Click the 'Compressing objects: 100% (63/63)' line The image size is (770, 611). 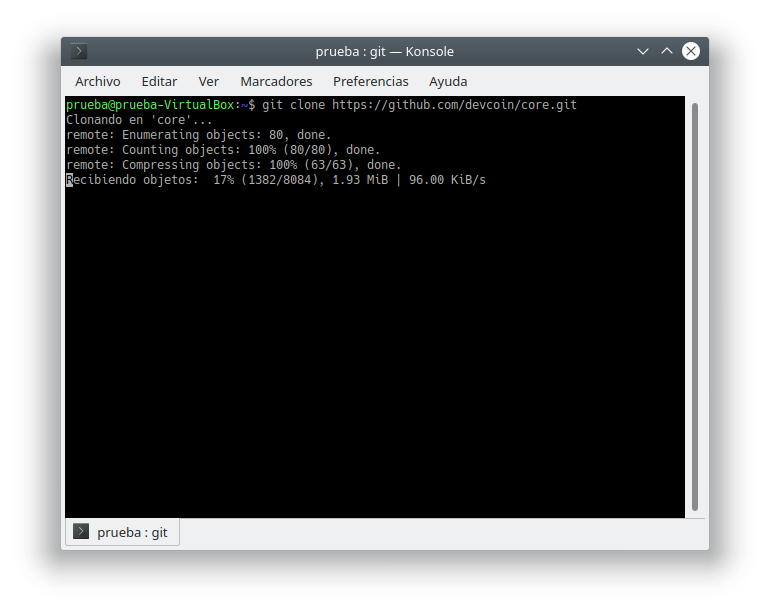click(x=234, y=165)
